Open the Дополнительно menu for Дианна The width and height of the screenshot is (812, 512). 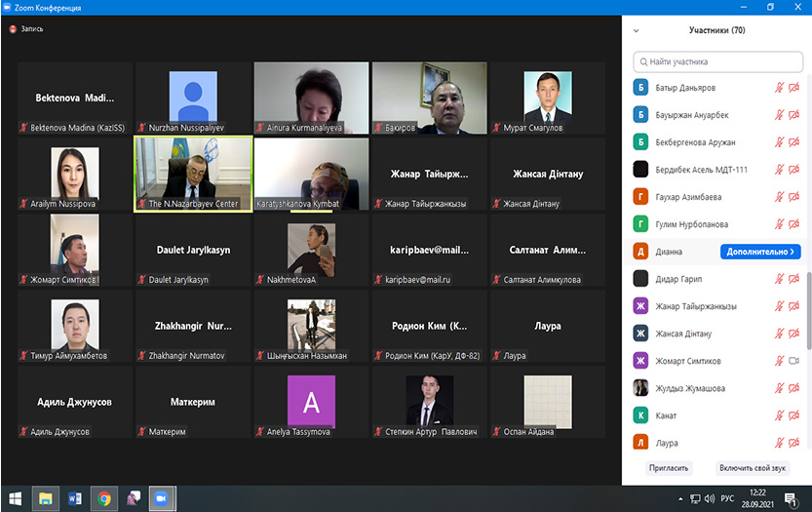(x=760, y=252)
